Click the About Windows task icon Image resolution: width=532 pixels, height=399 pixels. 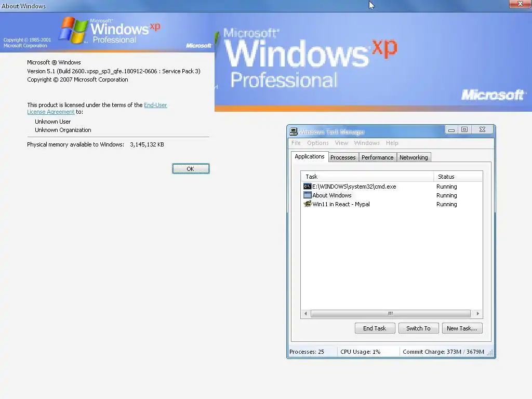coord(307,195)
